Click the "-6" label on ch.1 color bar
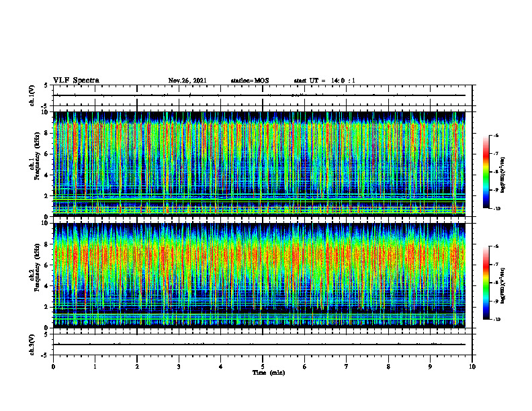 pos(496,135)
